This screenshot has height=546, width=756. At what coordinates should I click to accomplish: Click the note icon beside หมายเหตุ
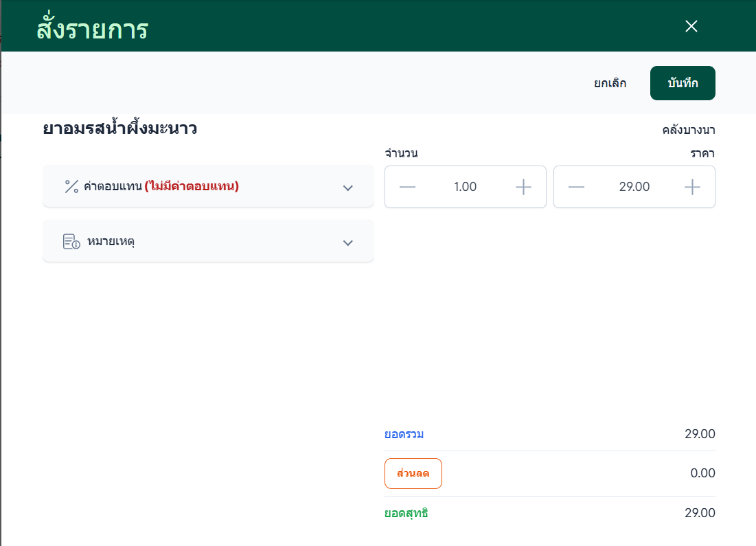tap(71, 242)
